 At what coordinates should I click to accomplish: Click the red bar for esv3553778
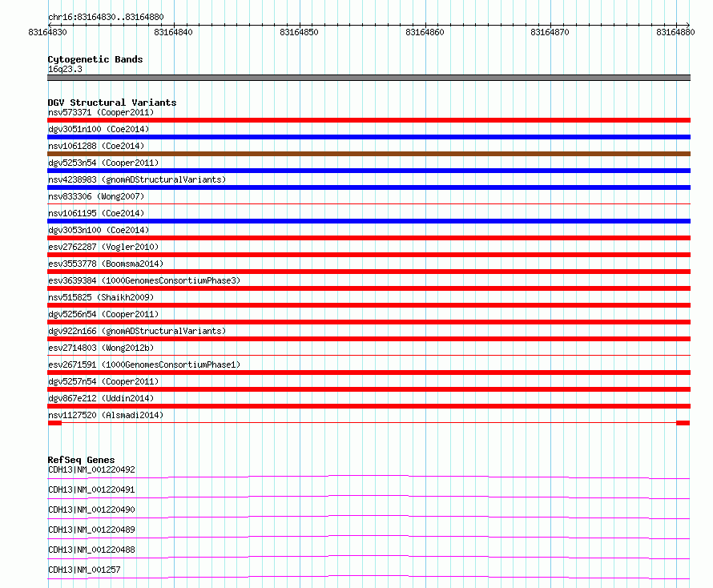369,272
